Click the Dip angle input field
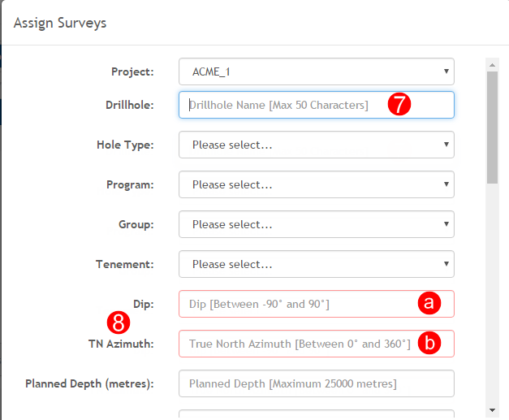509x420 pixels. click(316, 304)
